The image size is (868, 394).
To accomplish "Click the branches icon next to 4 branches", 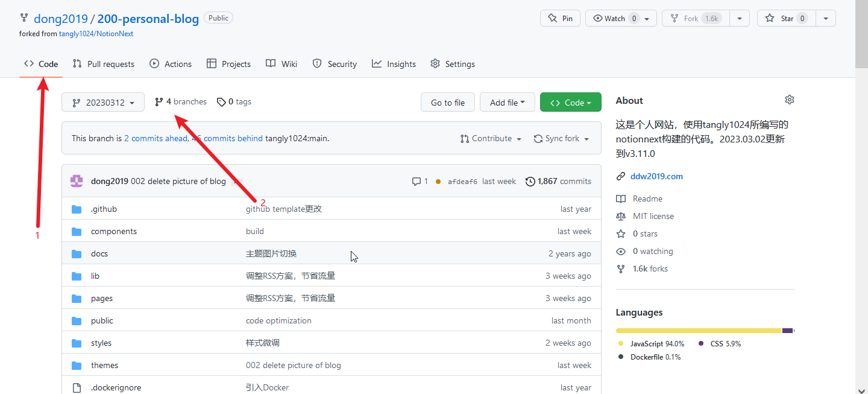I will (159, 102).
